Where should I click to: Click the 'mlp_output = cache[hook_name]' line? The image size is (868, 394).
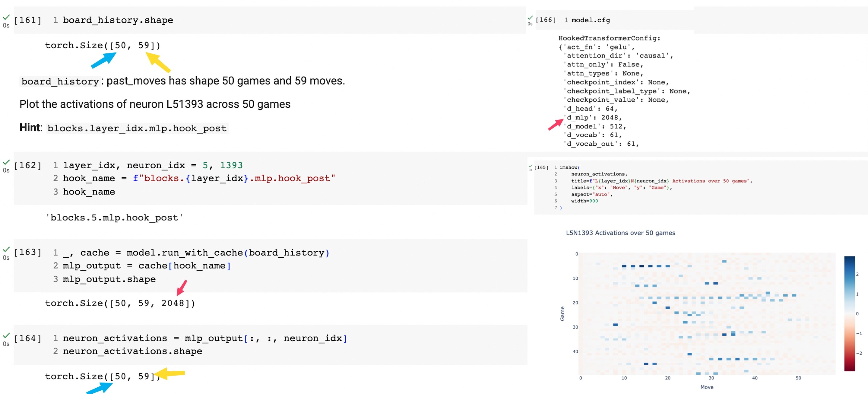[x=147, y=266]
